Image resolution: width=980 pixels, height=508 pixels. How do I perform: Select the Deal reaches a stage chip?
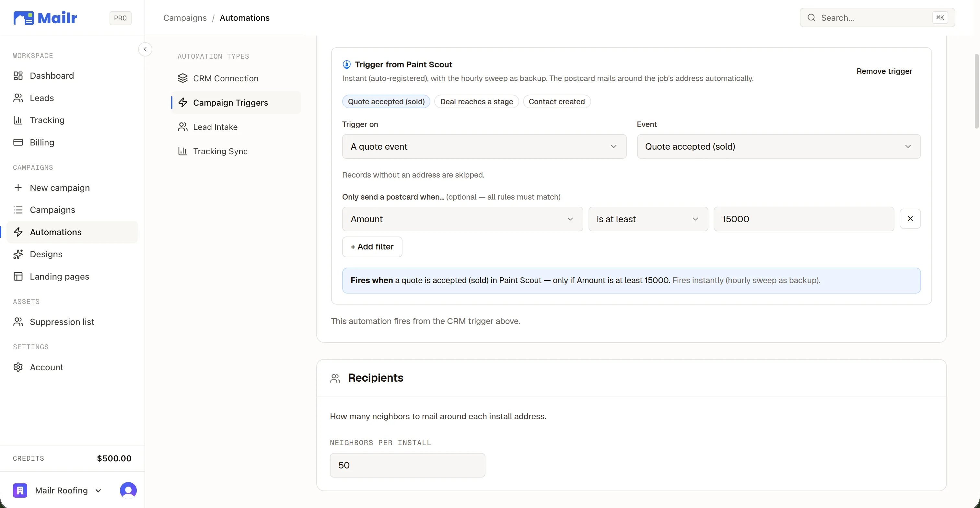tap(476, 101)
